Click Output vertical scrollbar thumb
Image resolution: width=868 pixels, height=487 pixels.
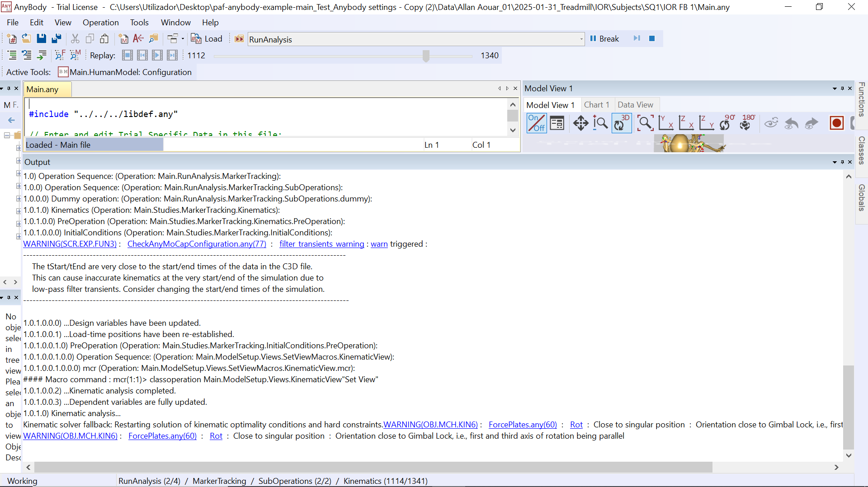click(x=849, y=407)
